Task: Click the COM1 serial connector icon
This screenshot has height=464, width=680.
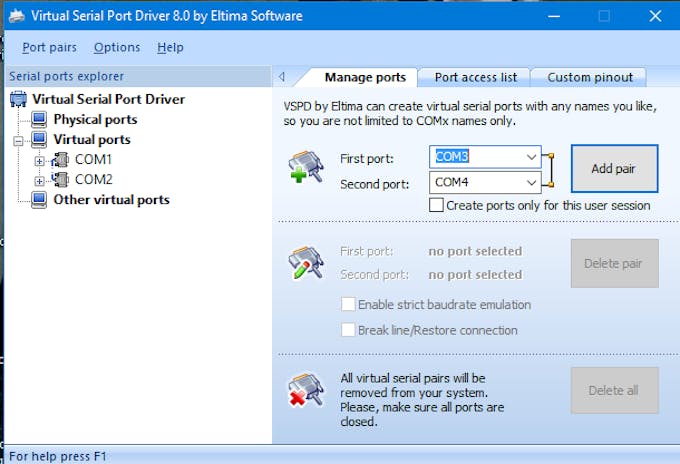Action: [x=60, y=160]
